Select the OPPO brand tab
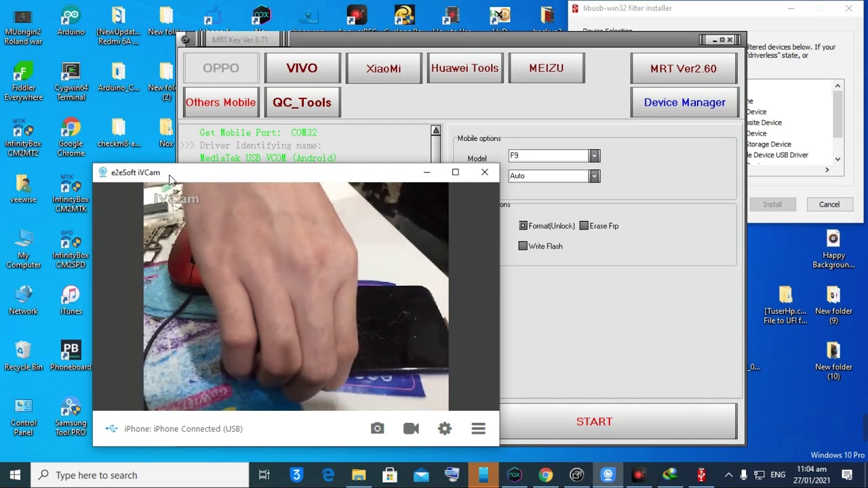 click(x=221, y=68)
